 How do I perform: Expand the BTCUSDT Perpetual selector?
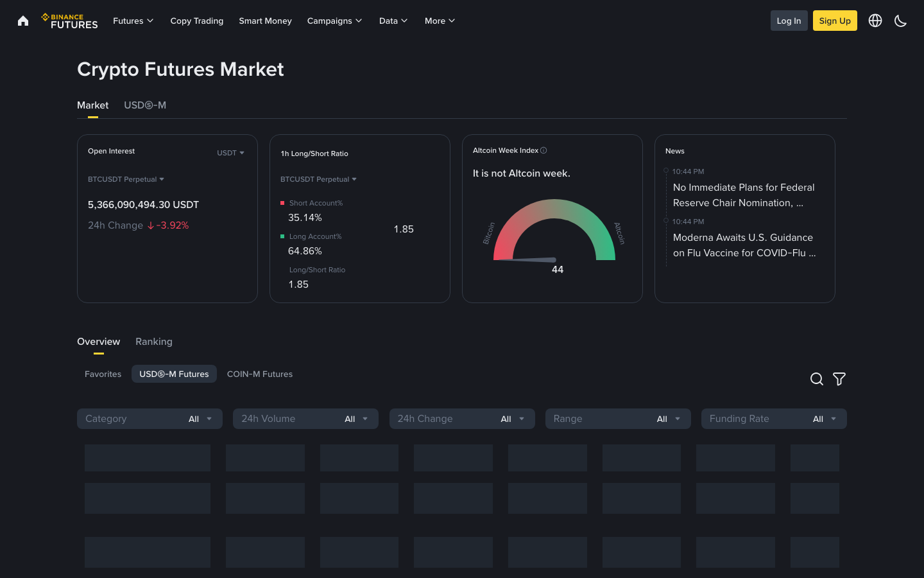[126, 179]
